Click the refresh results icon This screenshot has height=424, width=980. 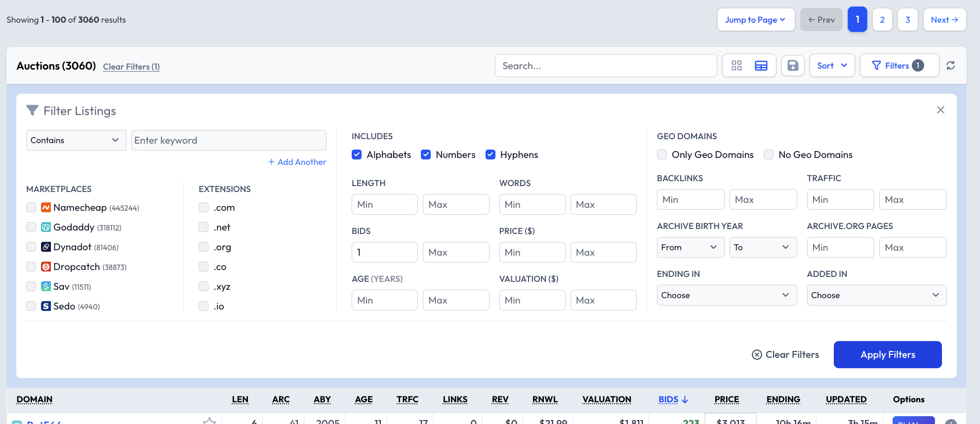(950, 66)
